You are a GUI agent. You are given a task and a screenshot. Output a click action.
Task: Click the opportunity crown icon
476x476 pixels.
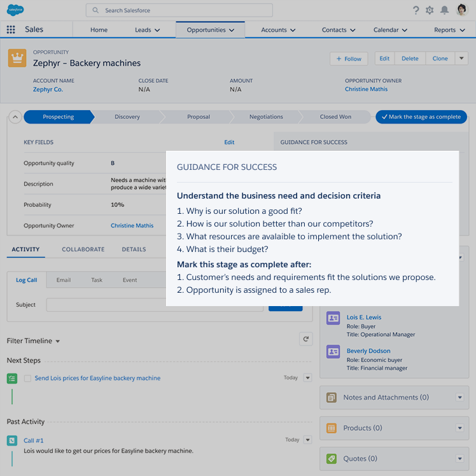[17, 58]
